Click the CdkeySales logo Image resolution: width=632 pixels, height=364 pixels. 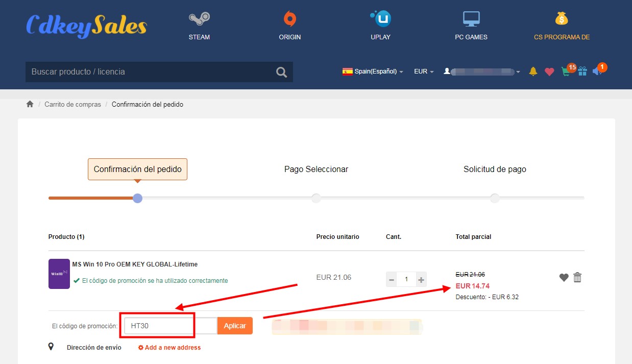click(86, 25)
